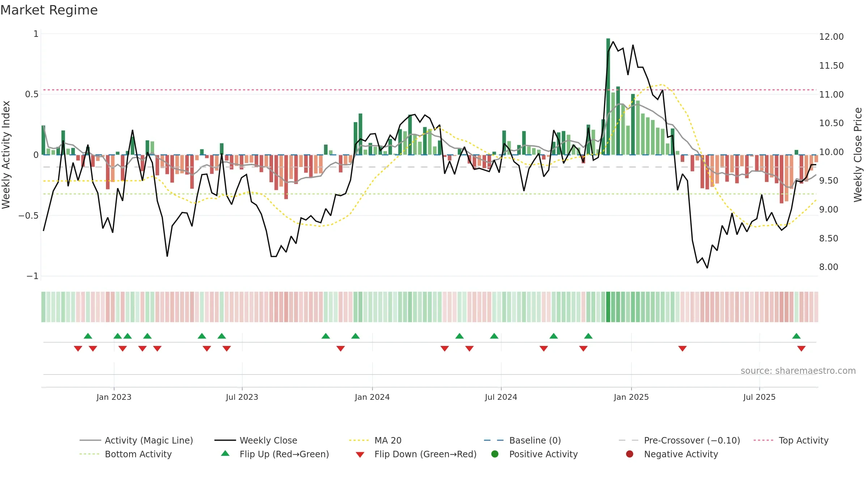Click the 10.50 price axis tick label

831,123
